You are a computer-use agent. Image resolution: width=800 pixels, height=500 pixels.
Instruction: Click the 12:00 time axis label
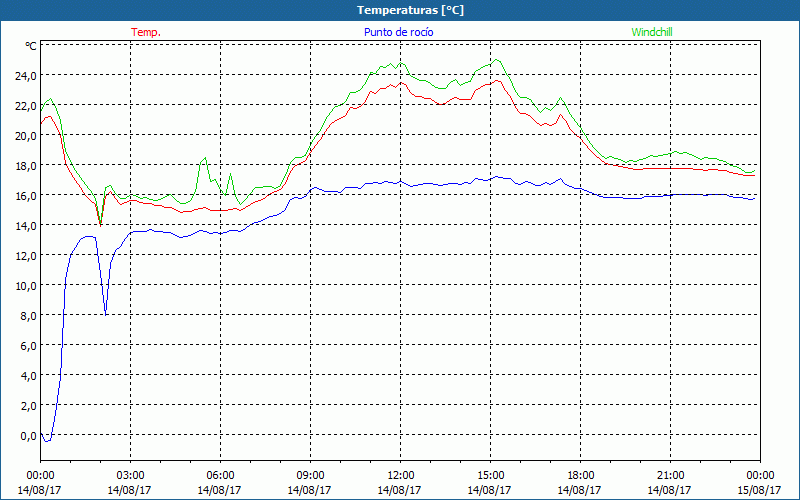(401, 476)
